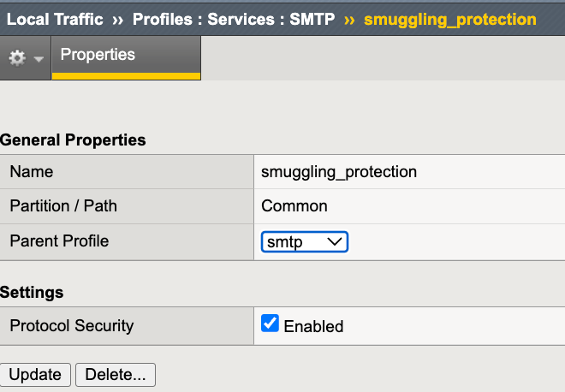
Task: Click the gear settings icon
Action: point(17,58)
